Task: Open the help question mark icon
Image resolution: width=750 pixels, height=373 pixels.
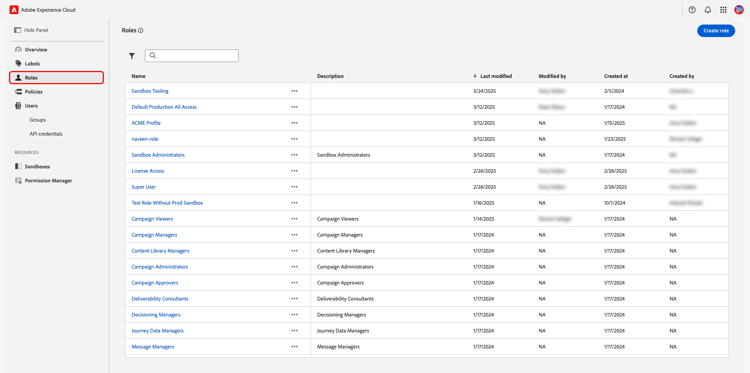Action: (692, 10)
